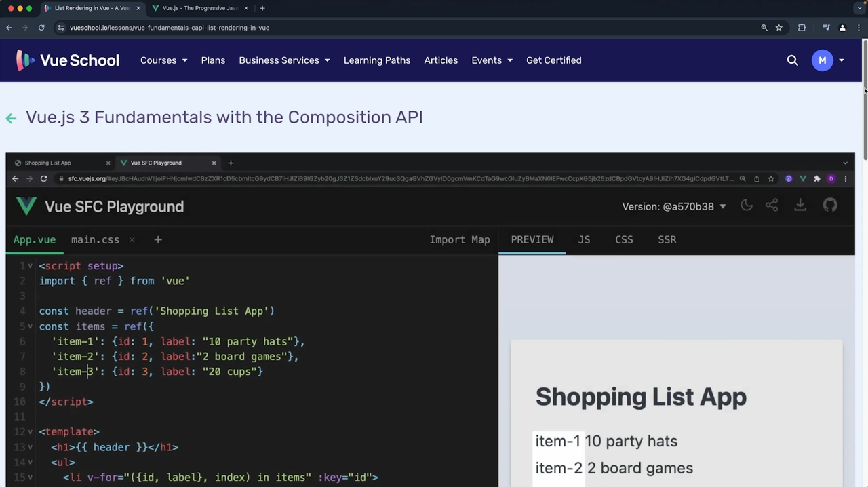Click the Vue devtools extension icon in inner browser
This screenshot has height=487, width=868.
point(803,178)
